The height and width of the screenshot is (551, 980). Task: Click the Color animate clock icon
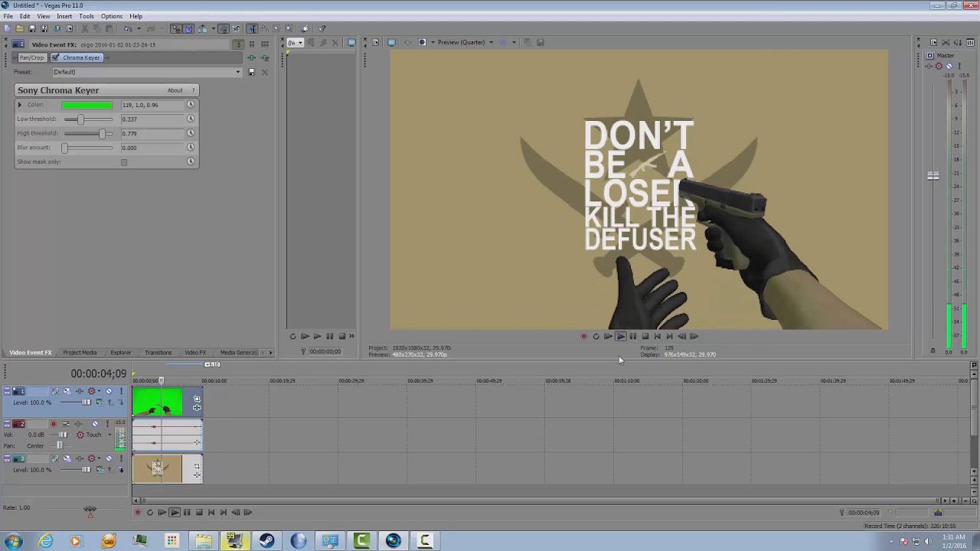(x=191, y=105)
